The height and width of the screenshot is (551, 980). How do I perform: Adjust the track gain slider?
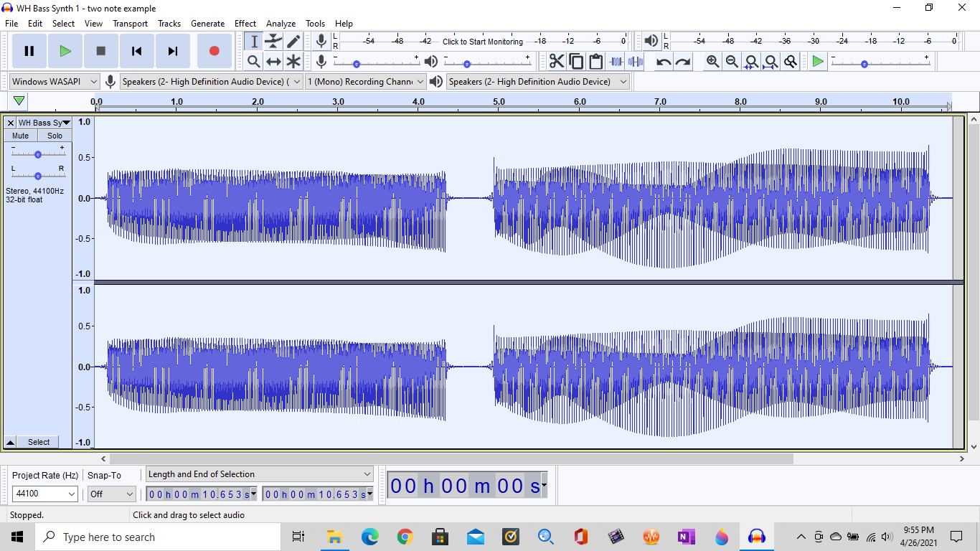coord(38,154)
